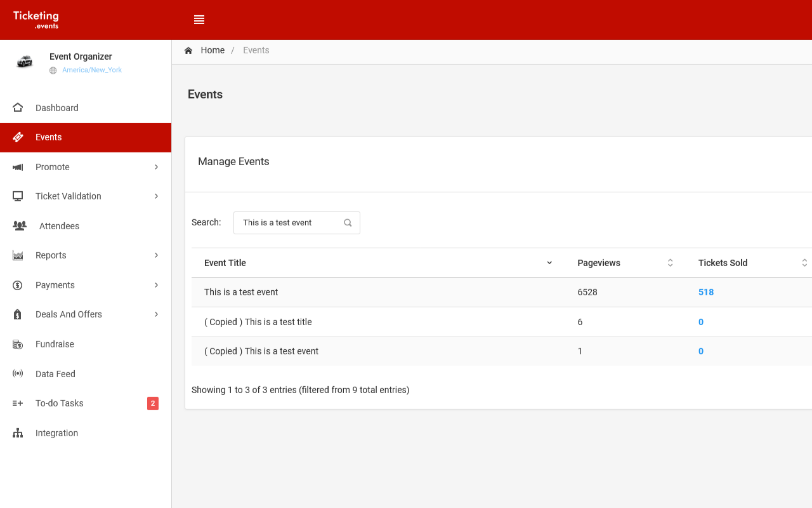Click the Fundraise coins icon

(18, 344)
